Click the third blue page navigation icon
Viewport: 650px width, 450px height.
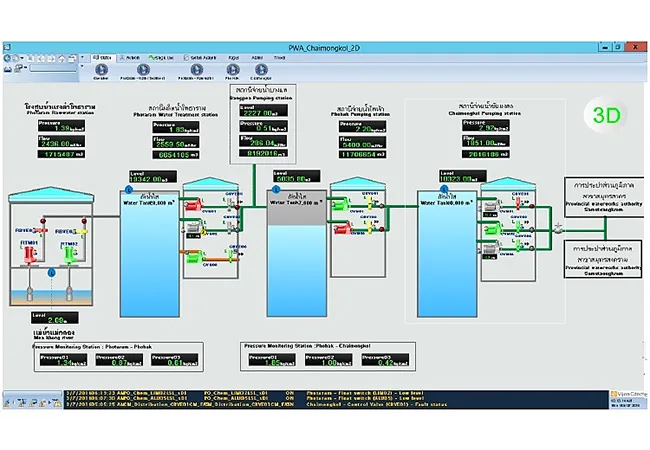[x=196, y=70]
